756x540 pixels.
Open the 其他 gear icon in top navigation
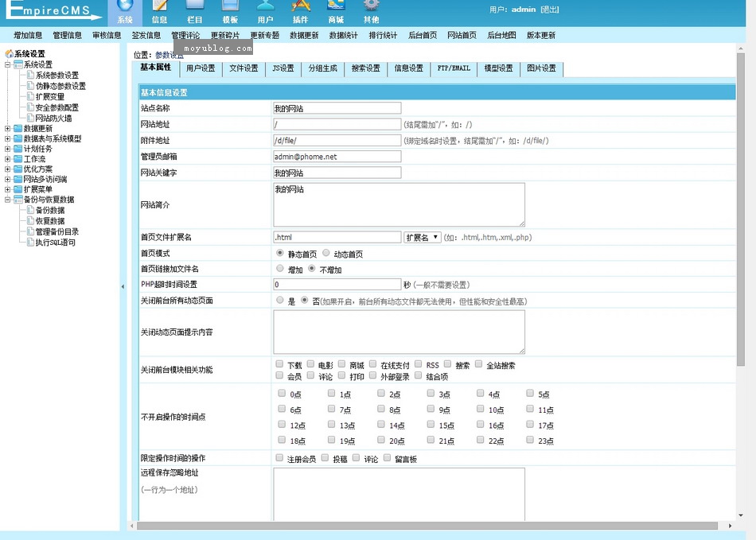[371, 6]
